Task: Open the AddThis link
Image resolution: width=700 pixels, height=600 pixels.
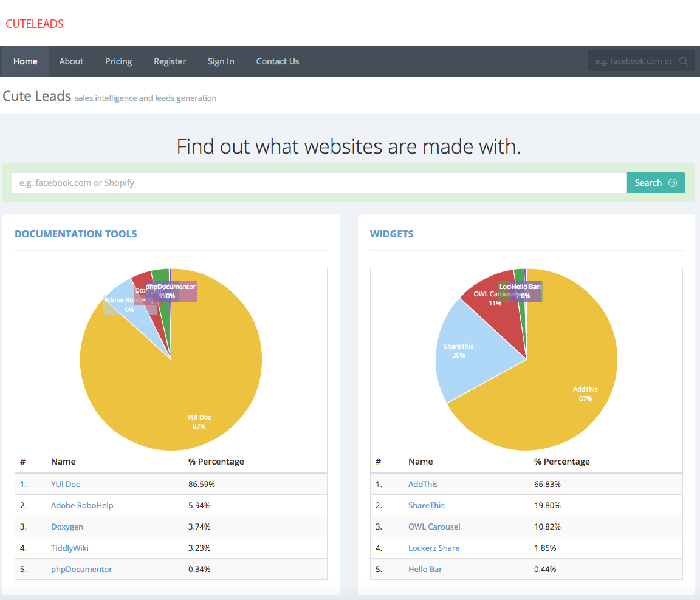Action: tap(423, 484)
